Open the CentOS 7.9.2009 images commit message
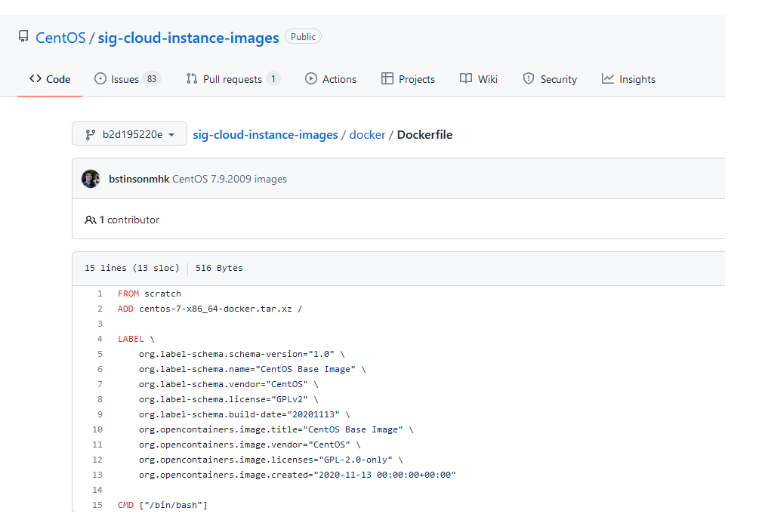The image size is (761, 517). (230, 179)
